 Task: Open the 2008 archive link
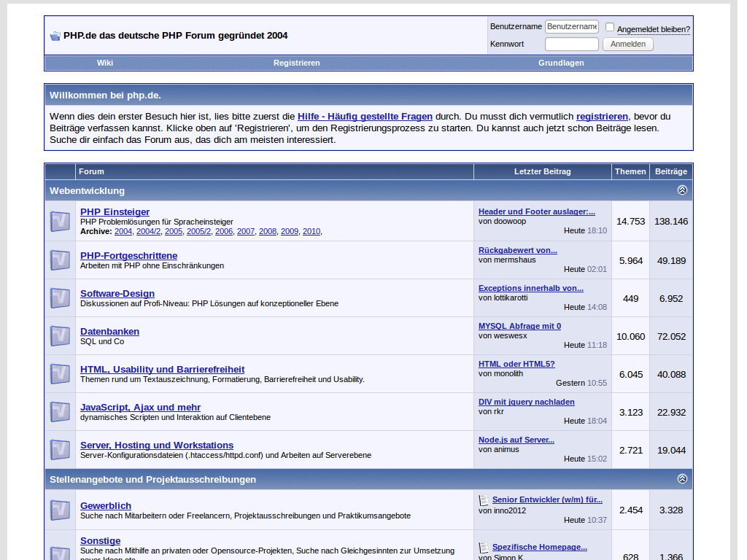(x=268, y=231)
